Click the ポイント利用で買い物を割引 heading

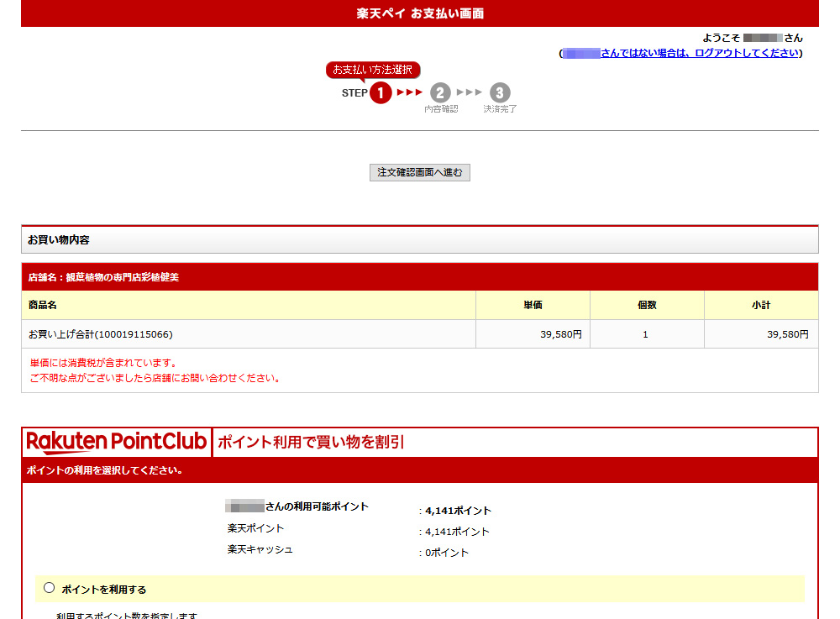(x=311, y=442)
